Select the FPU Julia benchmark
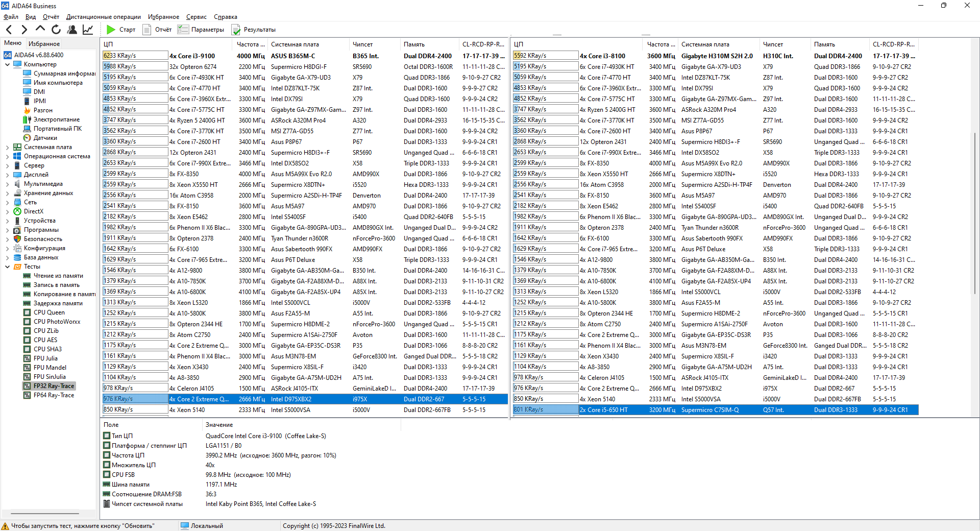Screen dimensions: 980x531 click(x=40, y=358)
